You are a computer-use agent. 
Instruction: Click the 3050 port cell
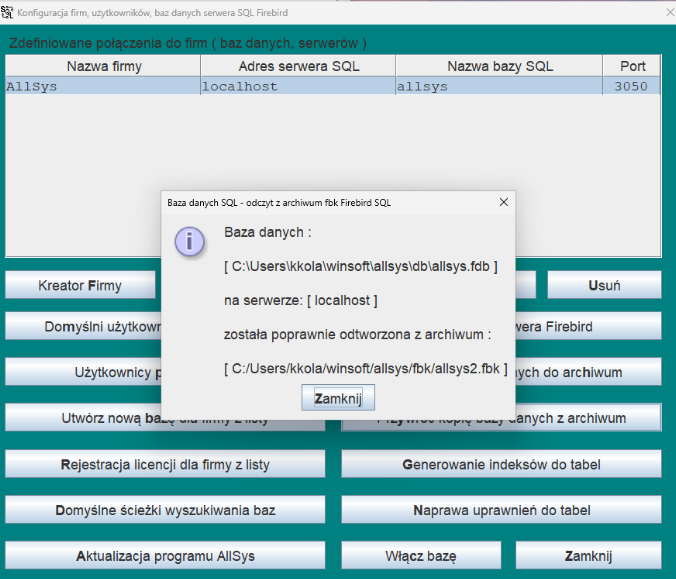click(x=631, y=86)
